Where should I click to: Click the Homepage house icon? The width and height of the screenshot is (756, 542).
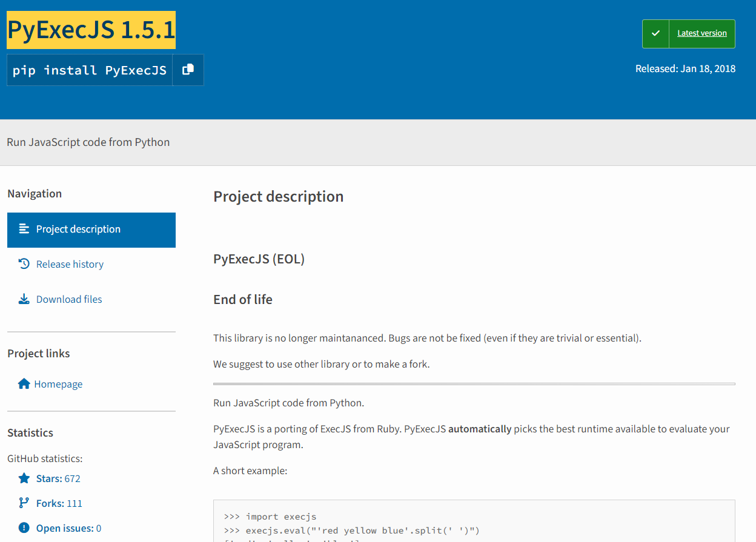coord(23,383)
